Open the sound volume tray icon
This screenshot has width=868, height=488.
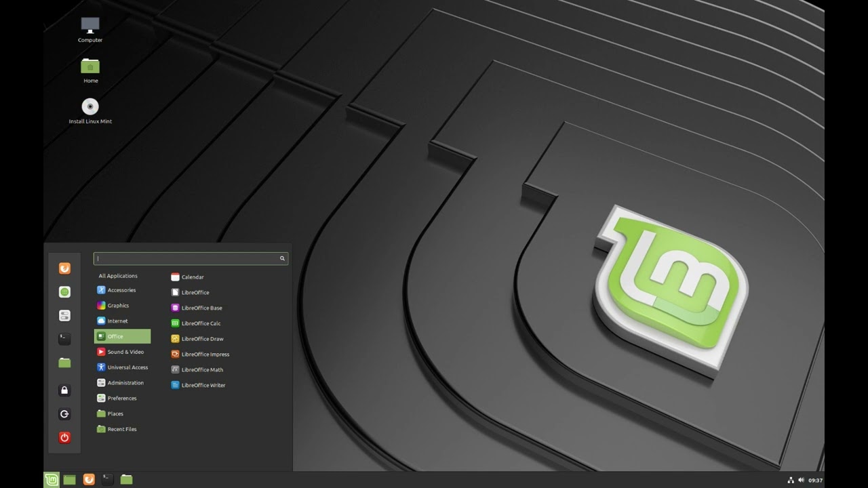point(801,480)
